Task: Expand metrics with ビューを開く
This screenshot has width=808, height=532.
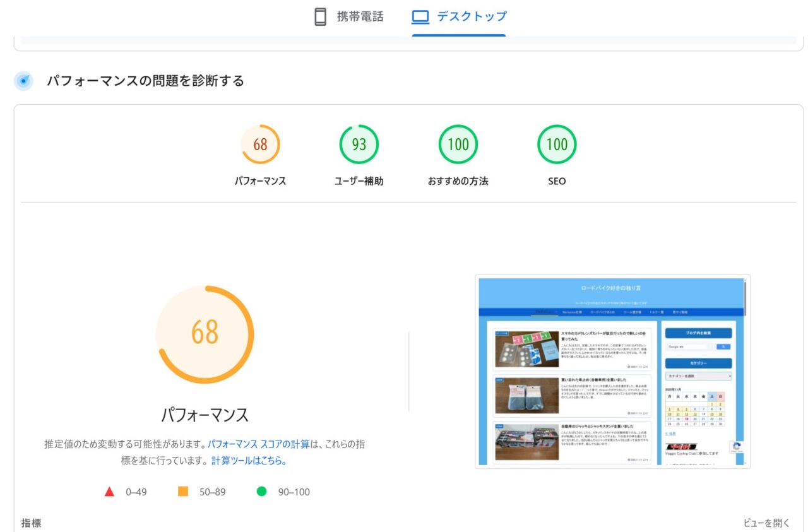Action: point(766,523)
